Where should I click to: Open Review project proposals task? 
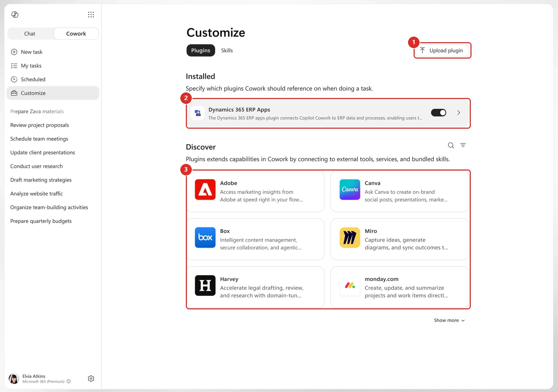click(40, 125)
